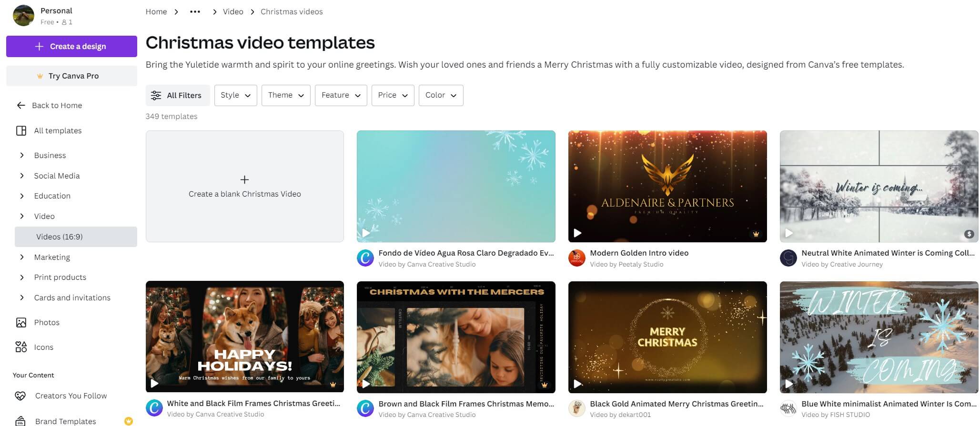Open the Winter Is Coming blue snowflake thumbnail
This screenshot has width=980, height=426.
click(879, 337)
